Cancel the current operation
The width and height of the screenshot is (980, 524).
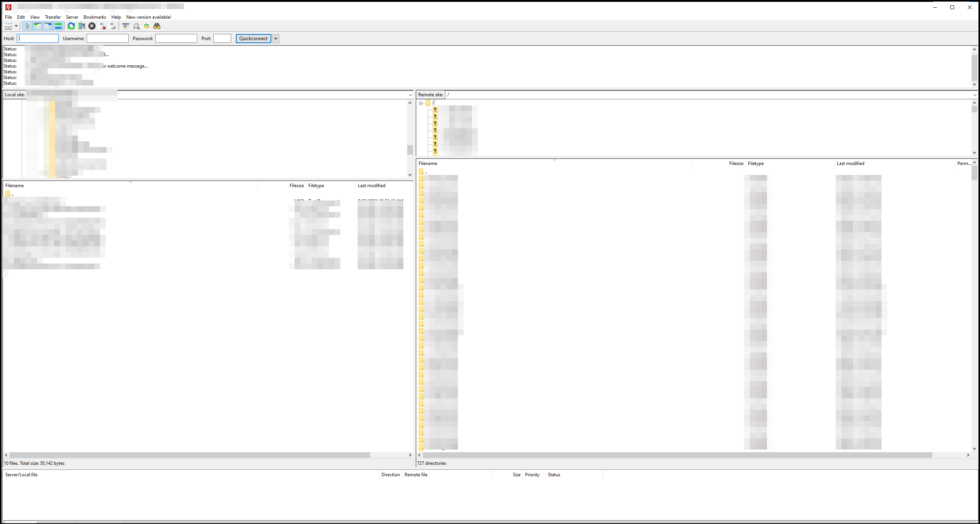tap(92, 26)
